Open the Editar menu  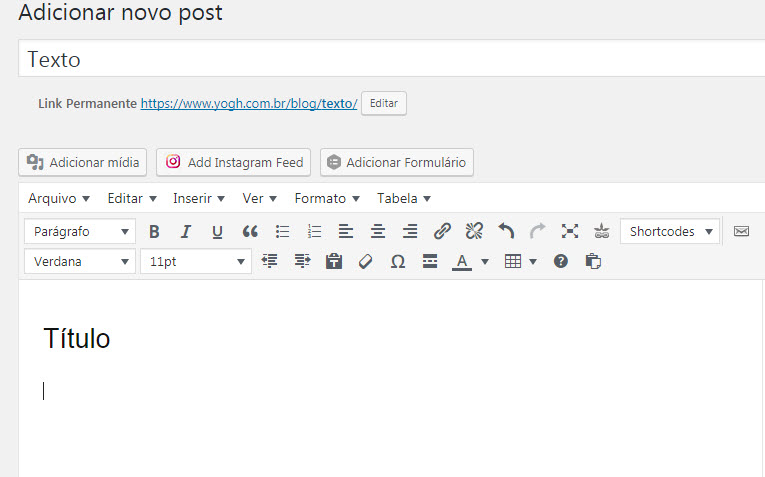click(132, 199)
